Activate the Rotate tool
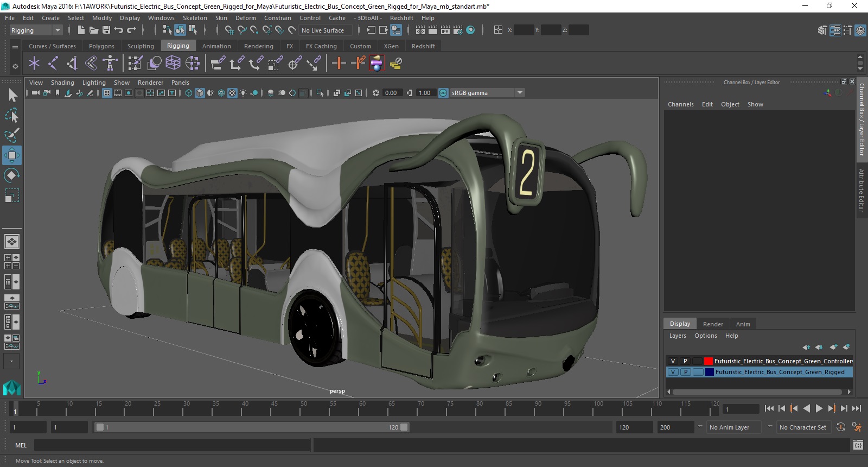 point(12,175)
